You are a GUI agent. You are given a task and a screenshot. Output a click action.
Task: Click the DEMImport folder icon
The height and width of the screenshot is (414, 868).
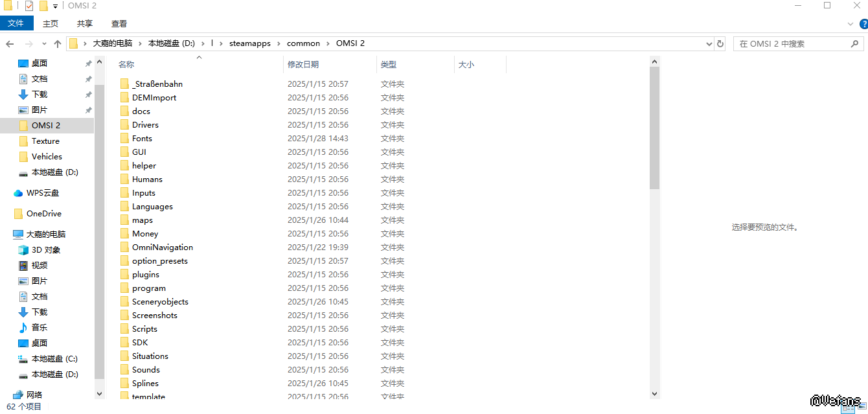[x=125, y=97]
